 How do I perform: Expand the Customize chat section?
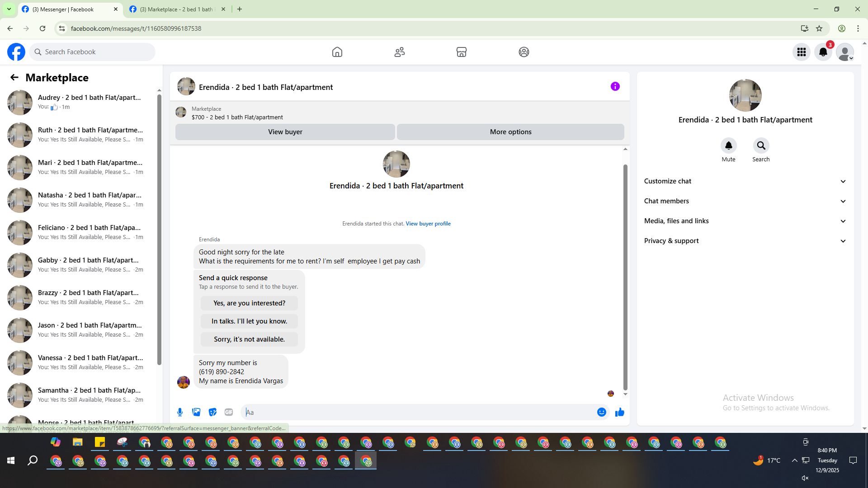[745, 181]
